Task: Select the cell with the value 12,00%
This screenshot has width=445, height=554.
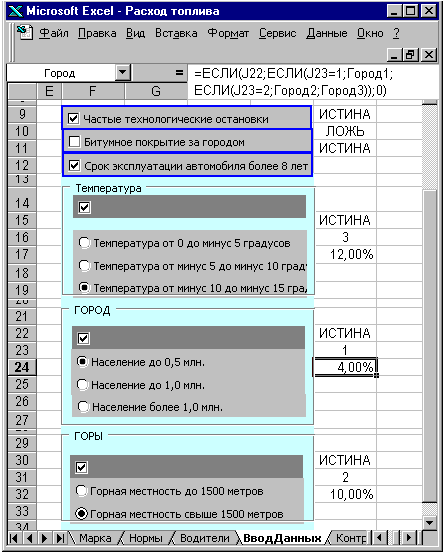Action: [x=345, y=254]
